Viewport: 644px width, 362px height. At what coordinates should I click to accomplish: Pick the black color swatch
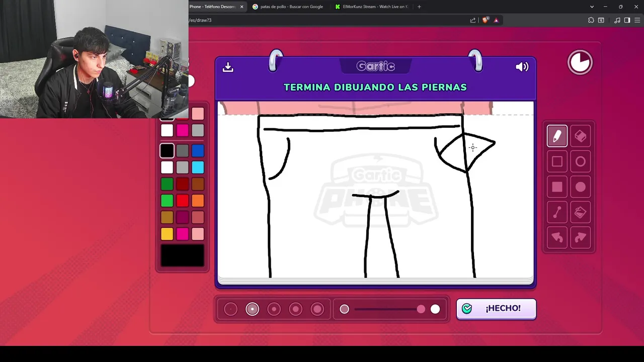[167, 150]
